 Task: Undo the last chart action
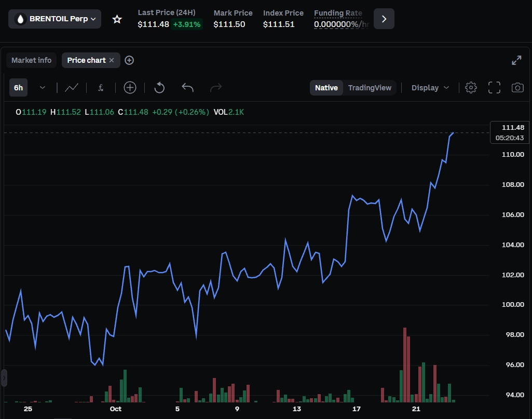click(187, 88)
